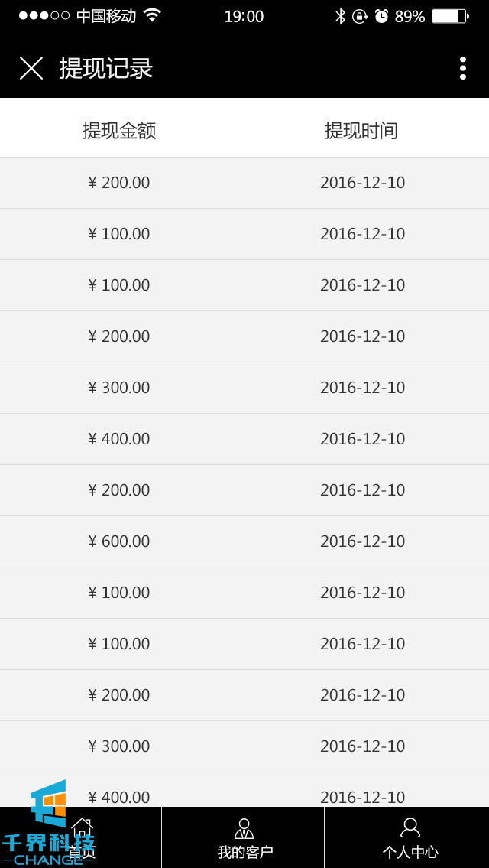Viewport: 489px width, 868px height.
Task: Tap the 中国移动 carrier label
Action: click(106, 16)
